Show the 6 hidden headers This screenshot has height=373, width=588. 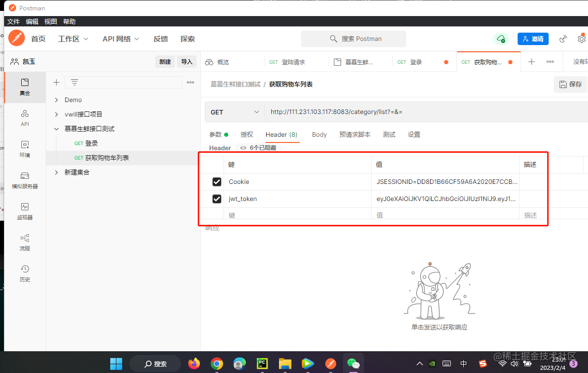[x=258, y=148]
